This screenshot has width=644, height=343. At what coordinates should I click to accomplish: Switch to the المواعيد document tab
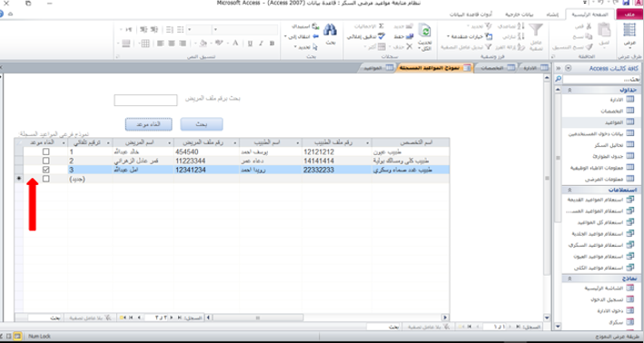click(378, 68)
